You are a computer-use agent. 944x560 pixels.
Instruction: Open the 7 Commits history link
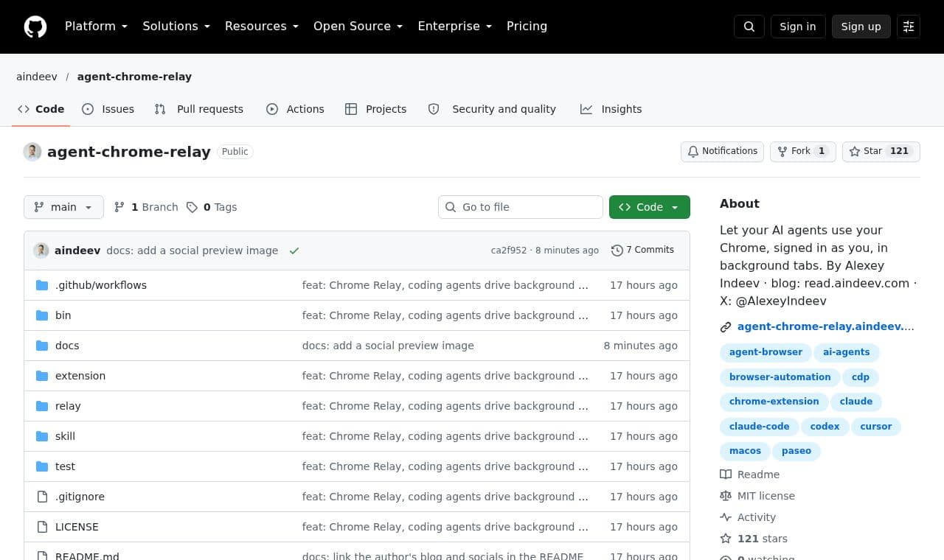click(642, 251)
